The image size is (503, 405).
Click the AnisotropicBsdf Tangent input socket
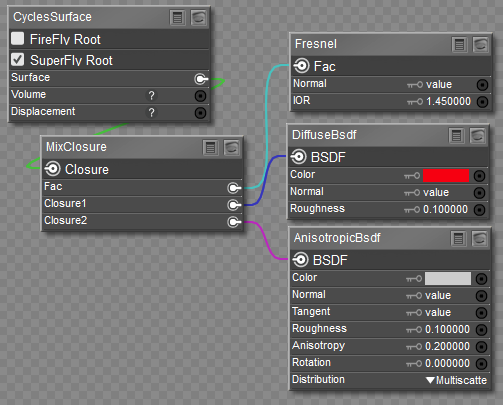[x=481, y=313]
